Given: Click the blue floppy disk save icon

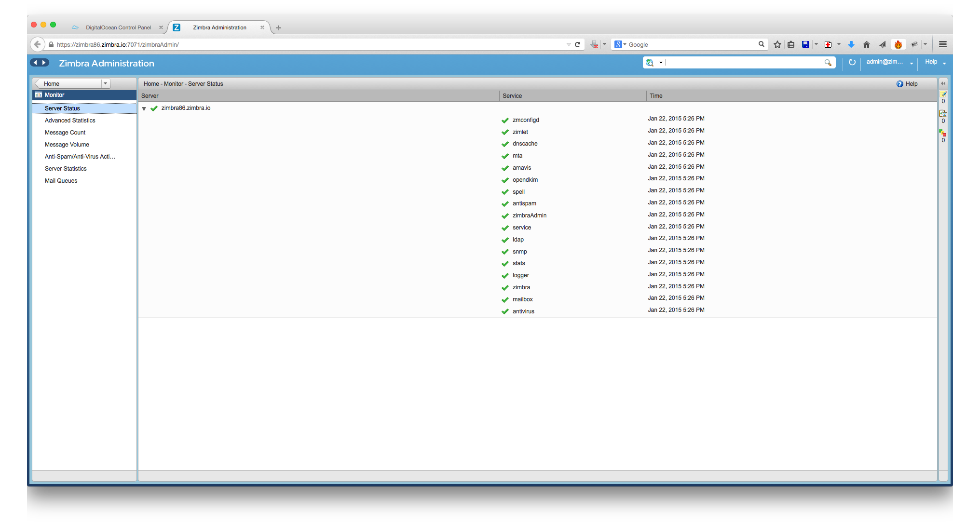Looking at the screenshot, I should click(x=805, y=44).
